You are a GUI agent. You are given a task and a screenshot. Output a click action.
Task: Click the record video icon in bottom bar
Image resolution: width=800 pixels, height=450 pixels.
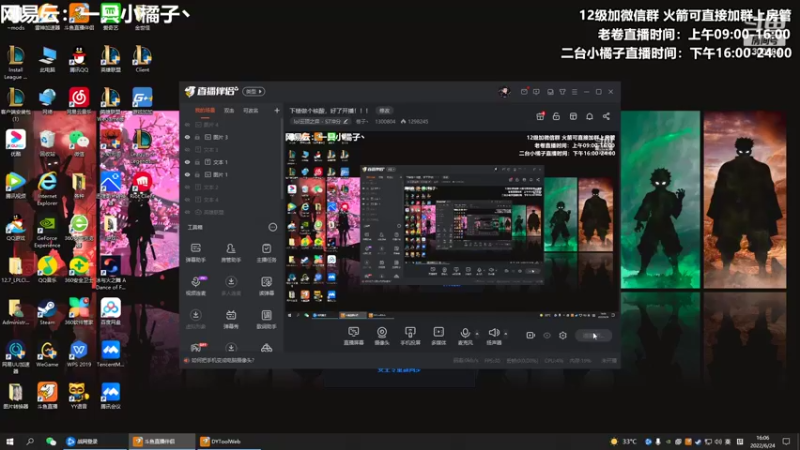click(x=531, y=335)
